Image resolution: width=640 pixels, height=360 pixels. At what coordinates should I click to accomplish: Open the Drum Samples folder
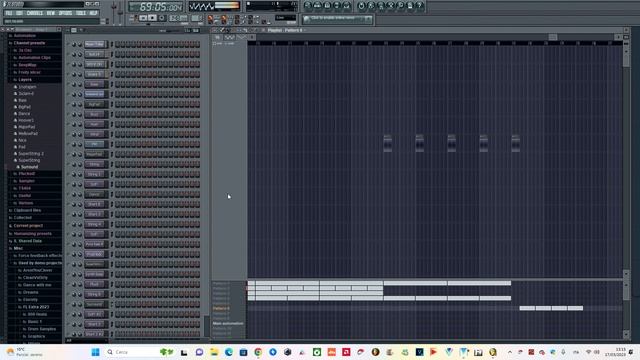pyautogui.click(x=42, y=329)
